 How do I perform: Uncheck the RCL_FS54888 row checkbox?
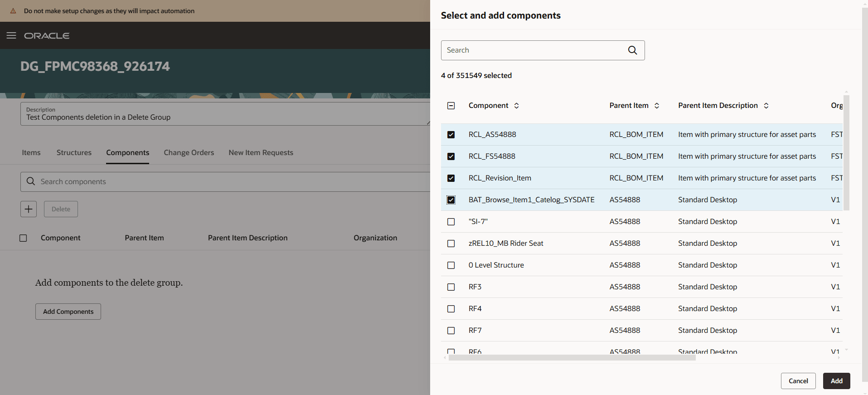[451, 156]
